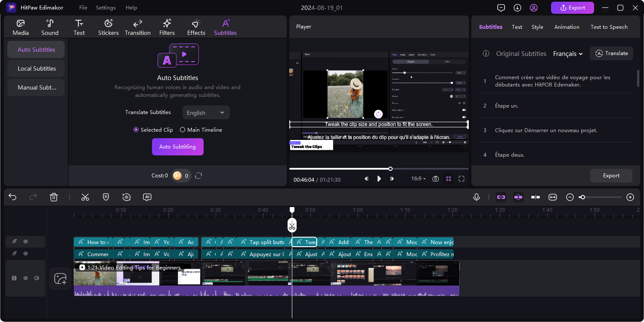The height and width of the screenshot is (322, 644).
Task: Switch to the Text to Speech tab
Action: pyautogui.click(x=609, y=27)
